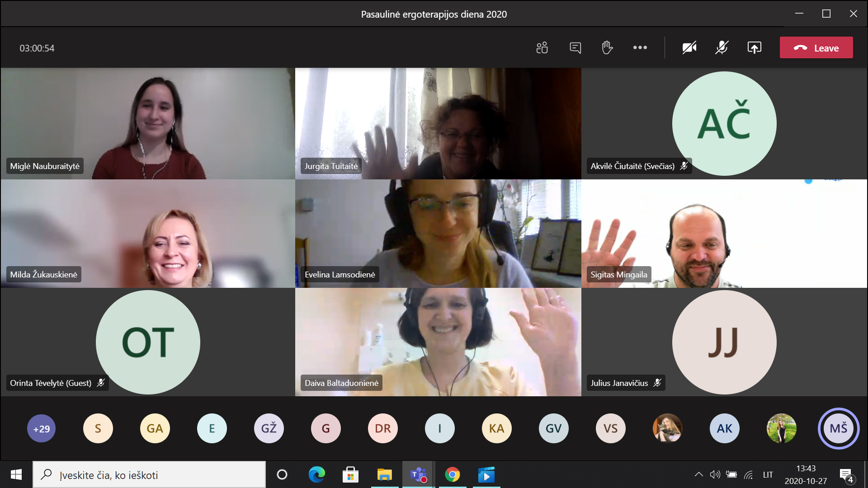This screenshot has width=868, height=488.
Task: Show the participants list
Action: 542,47
